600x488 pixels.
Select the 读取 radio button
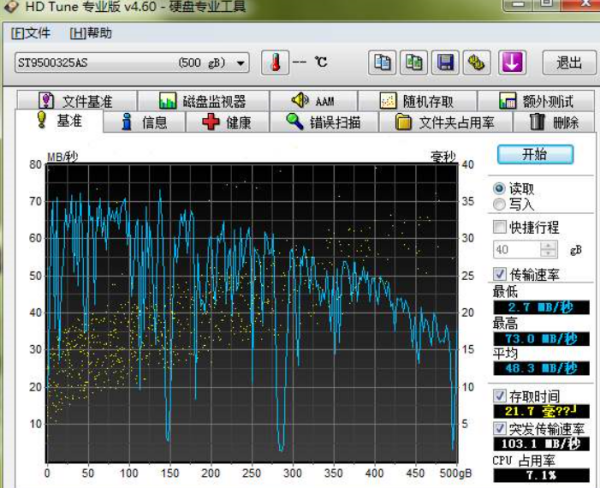pos(499,188)
